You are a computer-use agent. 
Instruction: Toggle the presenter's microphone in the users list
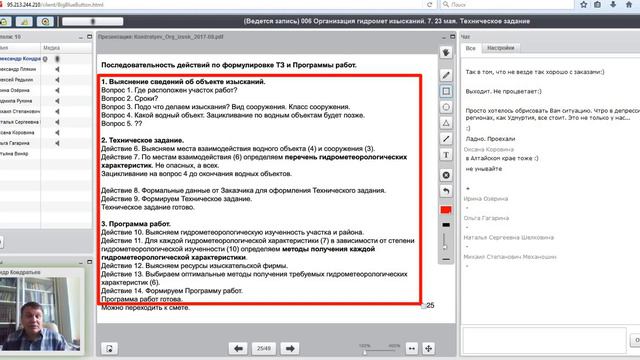click(58, 59)
